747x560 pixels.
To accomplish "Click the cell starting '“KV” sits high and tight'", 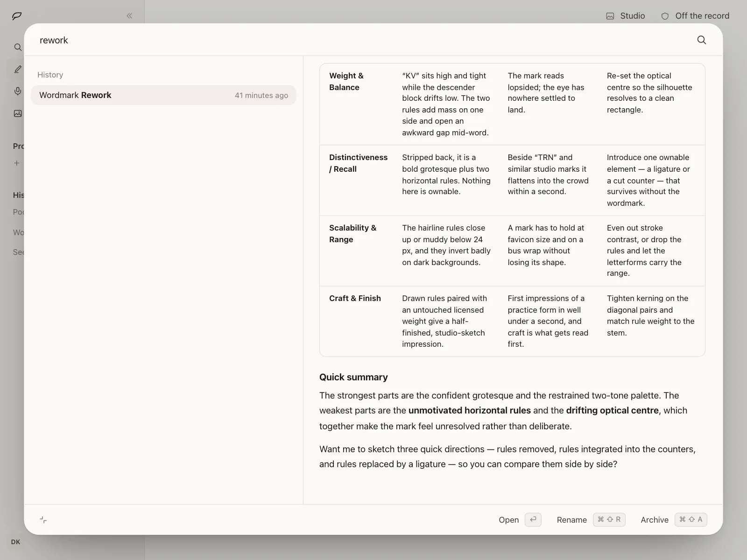I will pos(446,104).
